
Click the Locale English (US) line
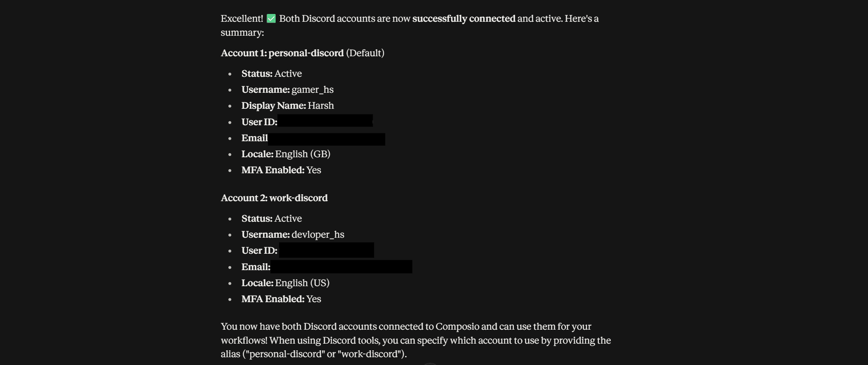[285, 283]
